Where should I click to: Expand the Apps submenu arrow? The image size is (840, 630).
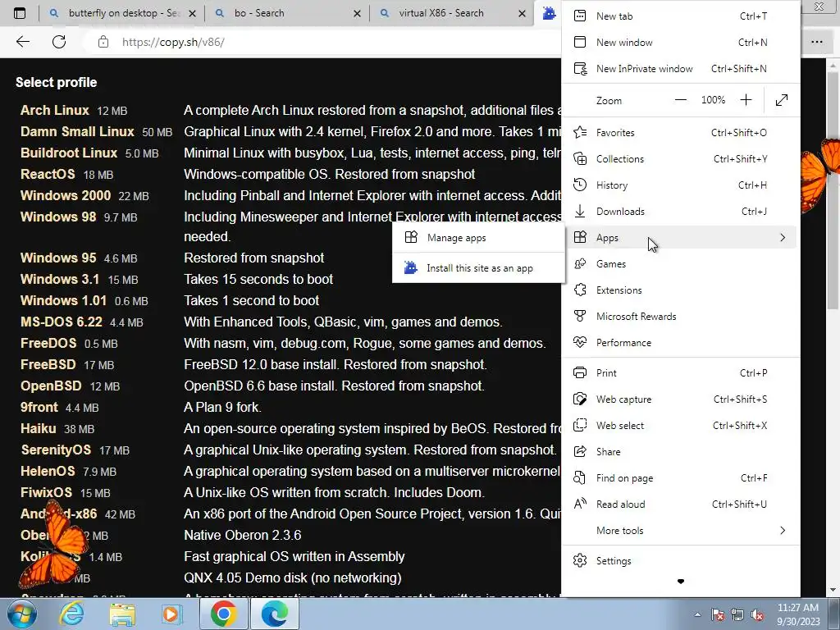point(783,237)
